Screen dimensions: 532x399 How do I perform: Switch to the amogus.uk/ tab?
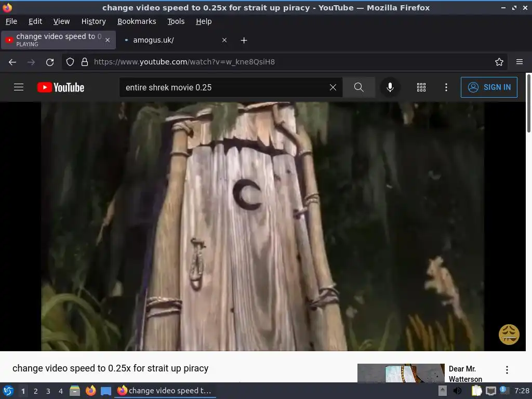tap(175, 40)
